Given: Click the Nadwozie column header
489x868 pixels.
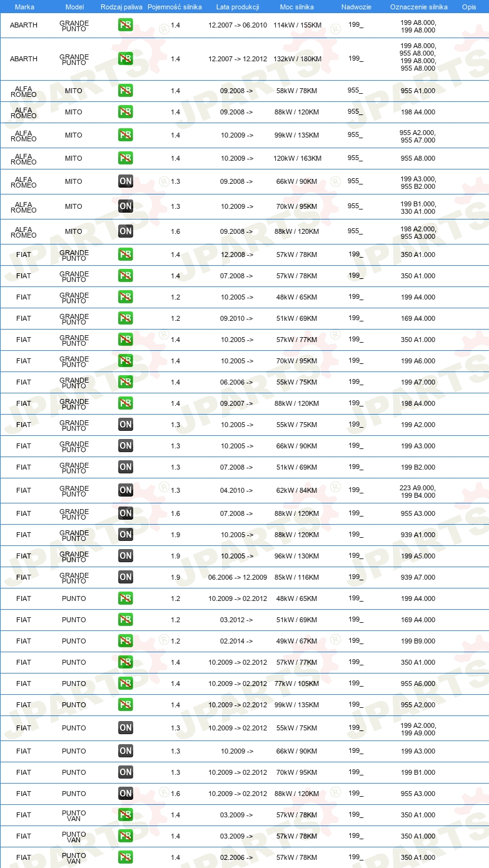Looking at the screenshot, I should (356, 7).
